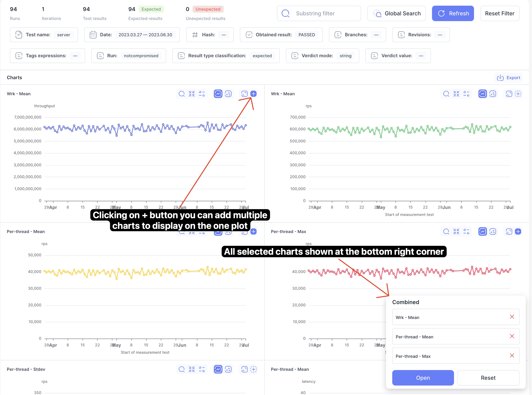Click the hash symbol icon in Hash filter
This screenshot has height=395, width=532.
195,35
